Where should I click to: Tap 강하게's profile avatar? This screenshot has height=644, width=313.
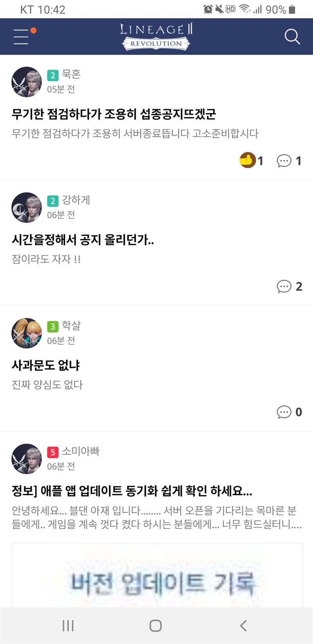[x=27, y=208]
